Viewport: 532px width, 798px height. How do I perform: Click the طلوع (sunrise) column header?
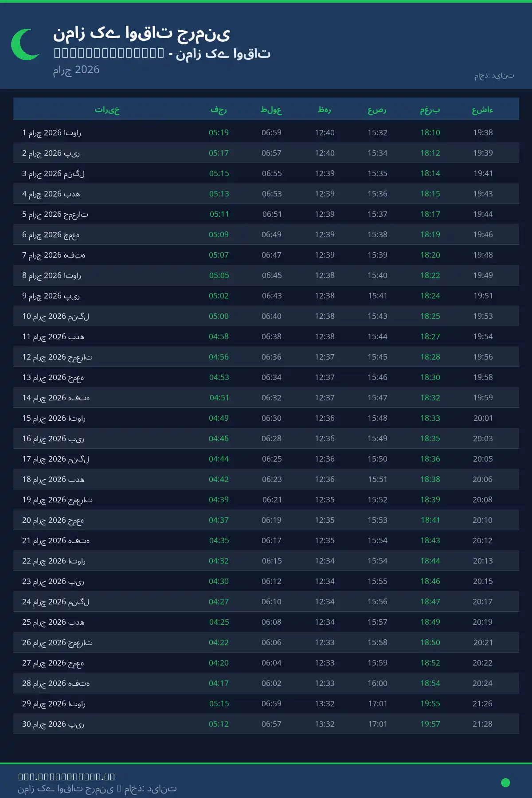(271, 110)
